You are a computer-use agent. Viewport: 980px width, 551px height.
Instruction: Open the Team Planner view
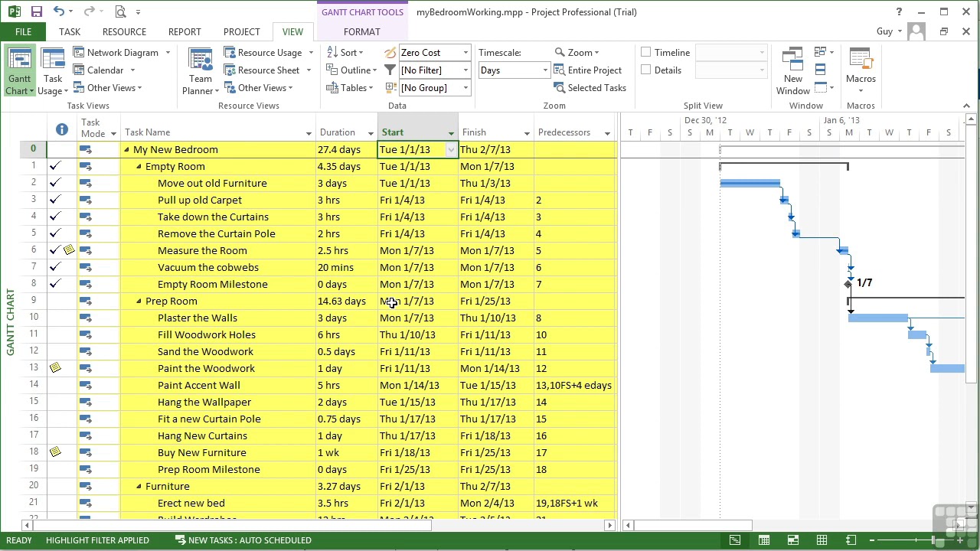200,71
